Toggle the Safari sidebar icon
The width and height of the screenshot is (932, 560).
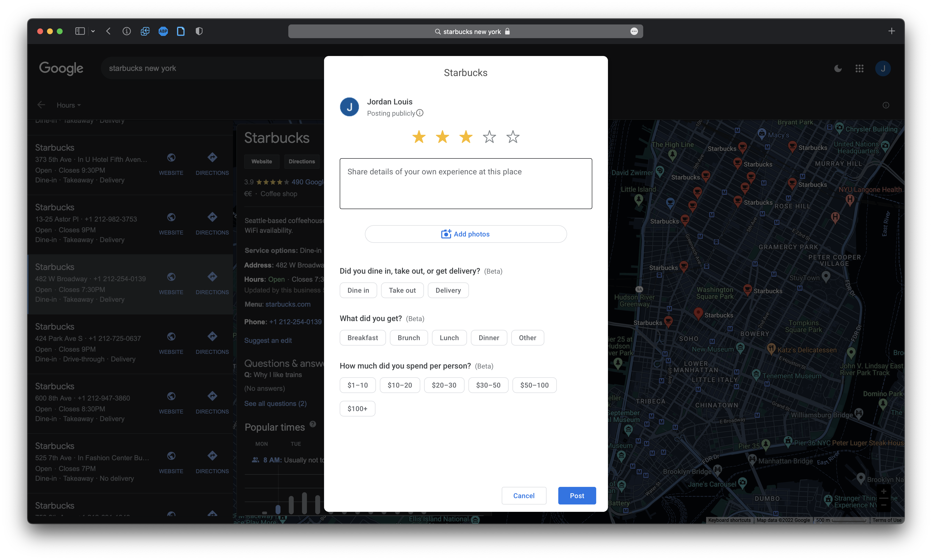tap(80, 31)
